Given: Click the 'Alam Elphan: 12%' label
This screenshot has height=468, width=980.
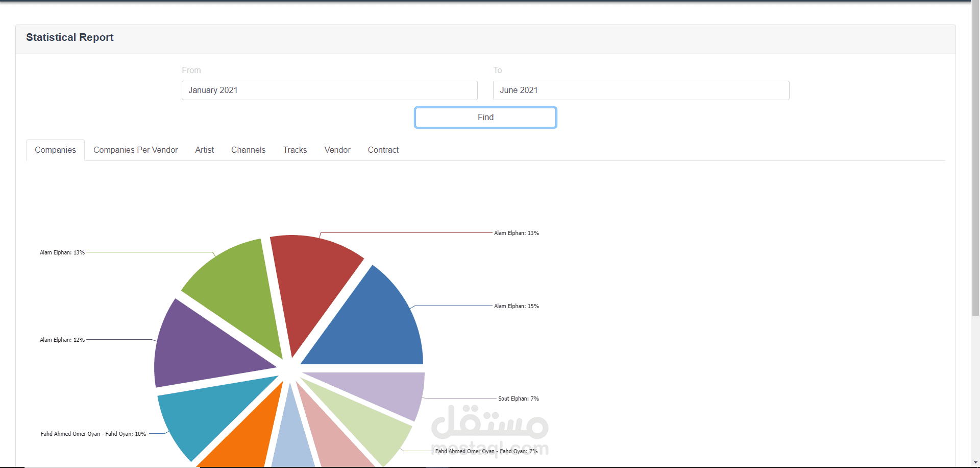Looking at the screenshot, I should [62, 340].
